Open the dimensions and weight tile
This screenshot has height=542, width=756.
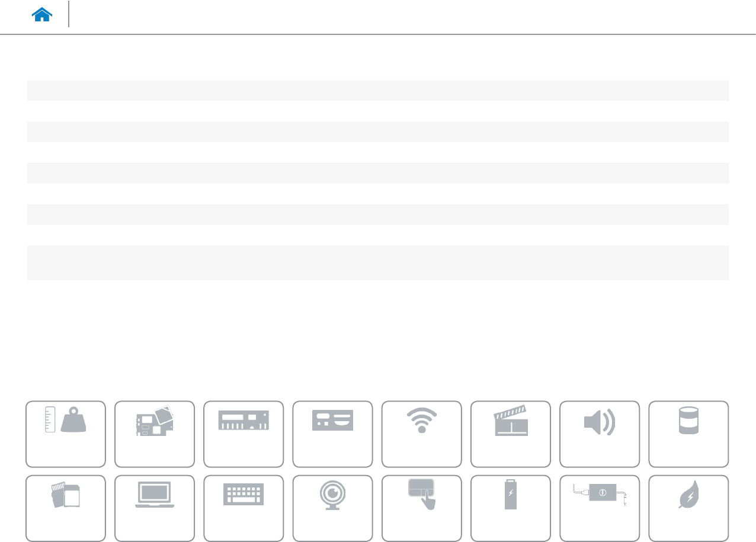pyautogui.click(x=66, y=434)
